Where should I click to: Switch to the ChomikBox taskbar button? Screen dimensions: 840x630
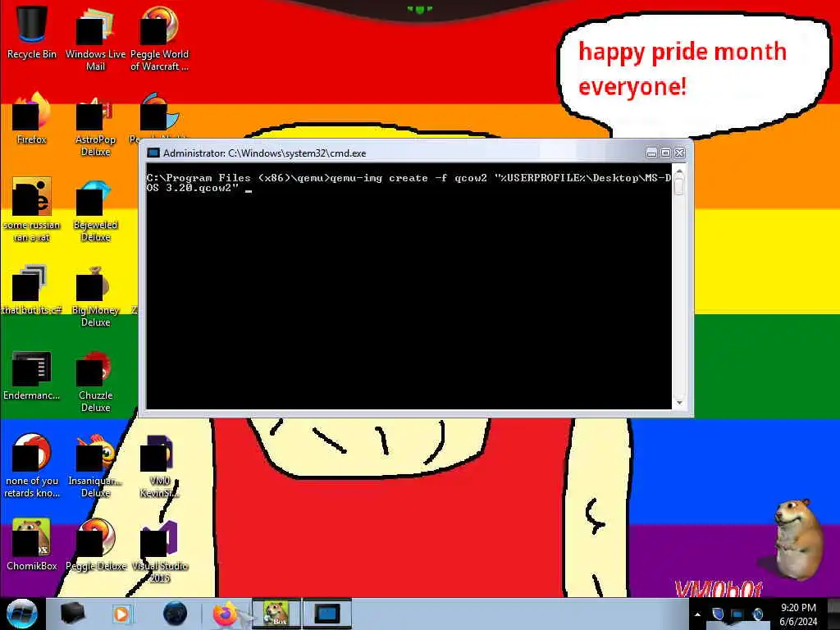click(276, 614)
